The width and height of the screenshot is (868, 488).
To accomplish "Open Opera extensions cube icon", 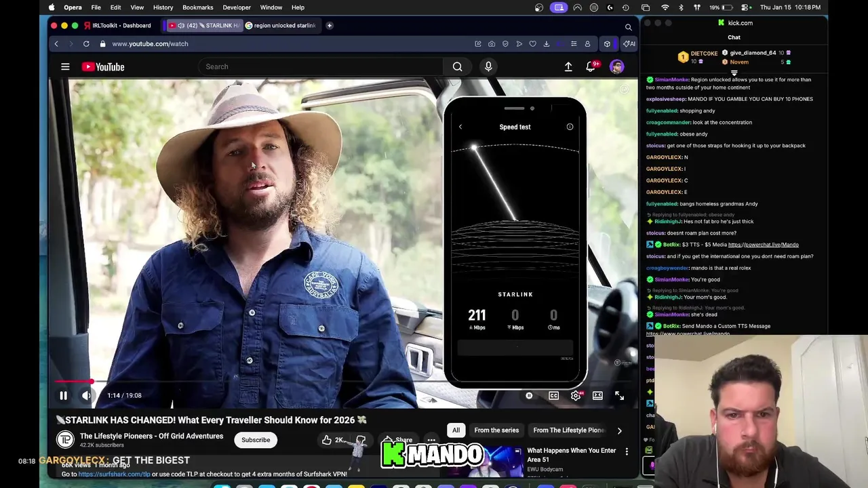I will pyautogui.click(x=607, y=43).
